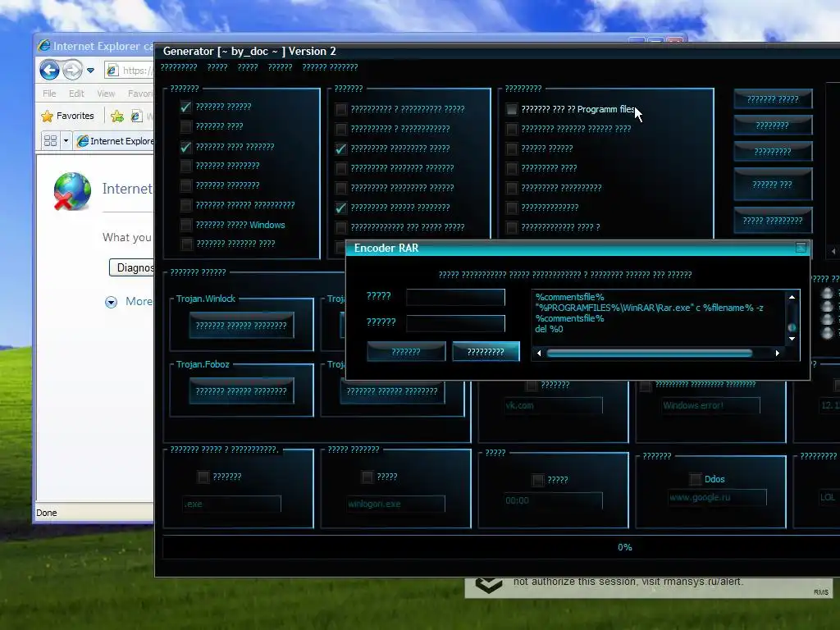Click the '????? ?????????' button on right panel
Image resolution: width=840 pixels, height=630 pixels.
(x=773, y=220)
